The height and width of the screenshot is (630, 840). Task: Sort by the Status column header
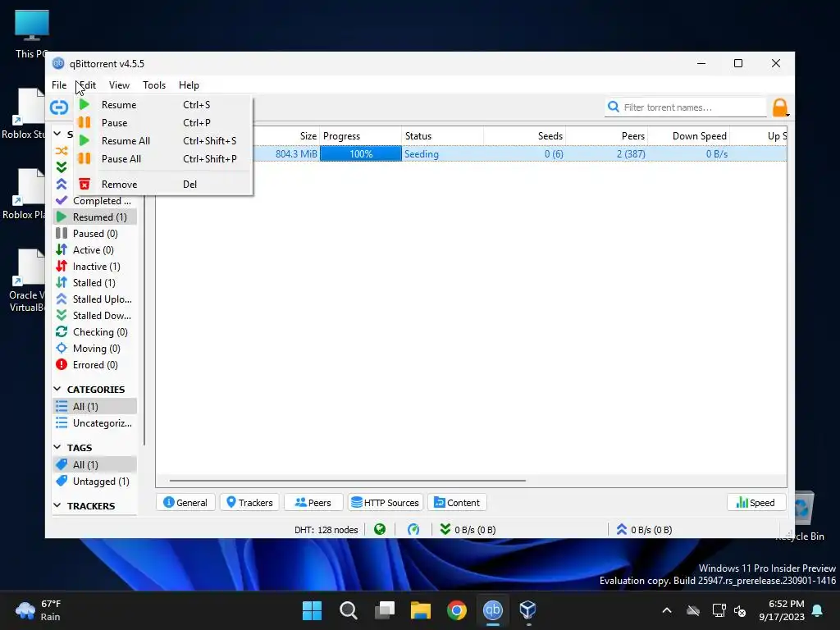pyautogui.click(x=442, y=136)
